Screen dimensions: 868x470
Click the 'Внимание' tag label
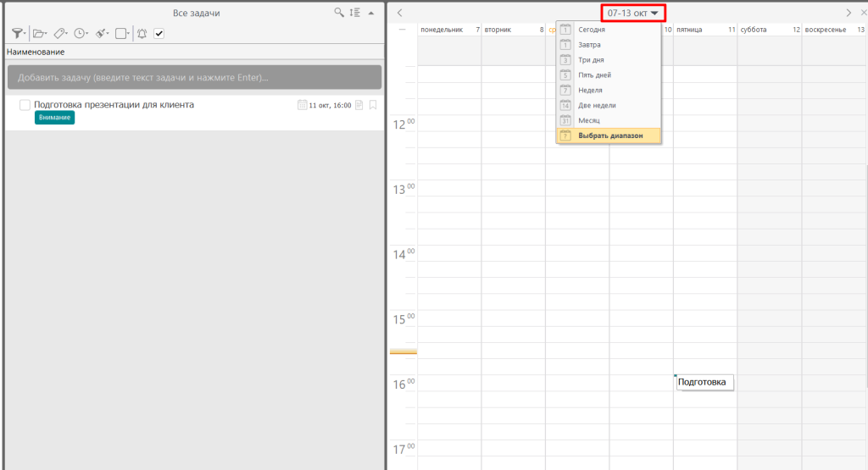click(x=54, y=118)
